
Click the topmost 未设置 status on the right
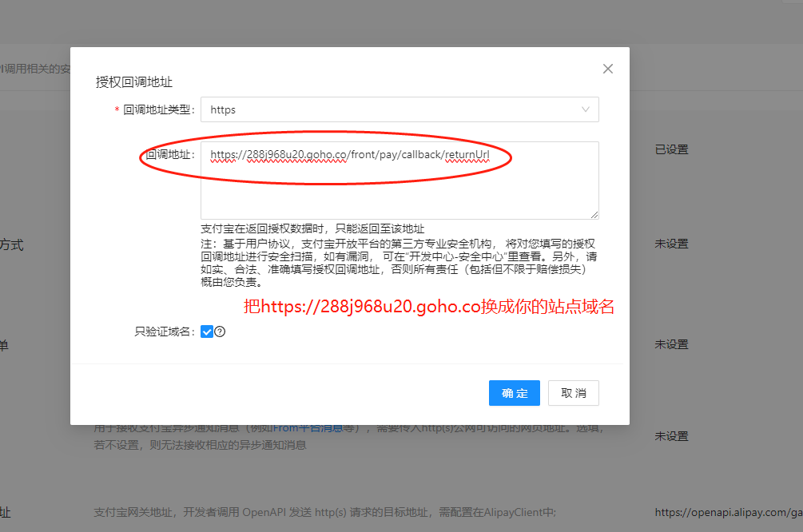(671, 244)
